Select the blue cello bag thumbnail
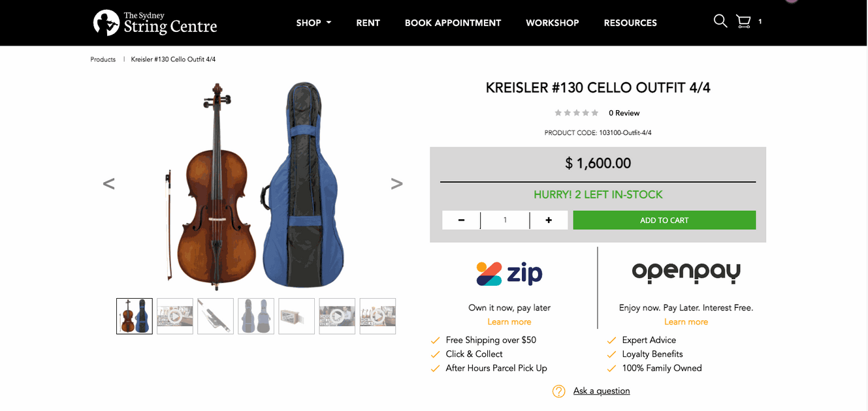868x411 pixels. coord(256,316)
